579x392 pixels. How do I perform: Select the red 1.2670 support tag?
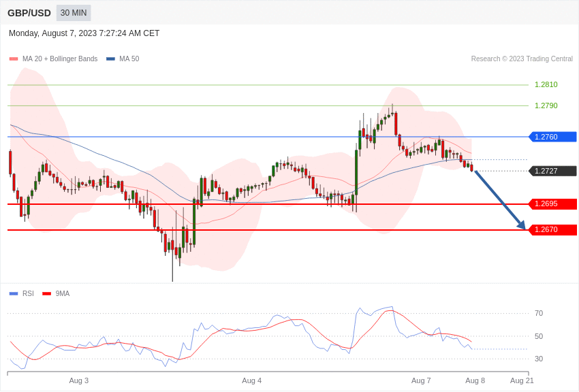pyautogui.click(x=552, y=230)
